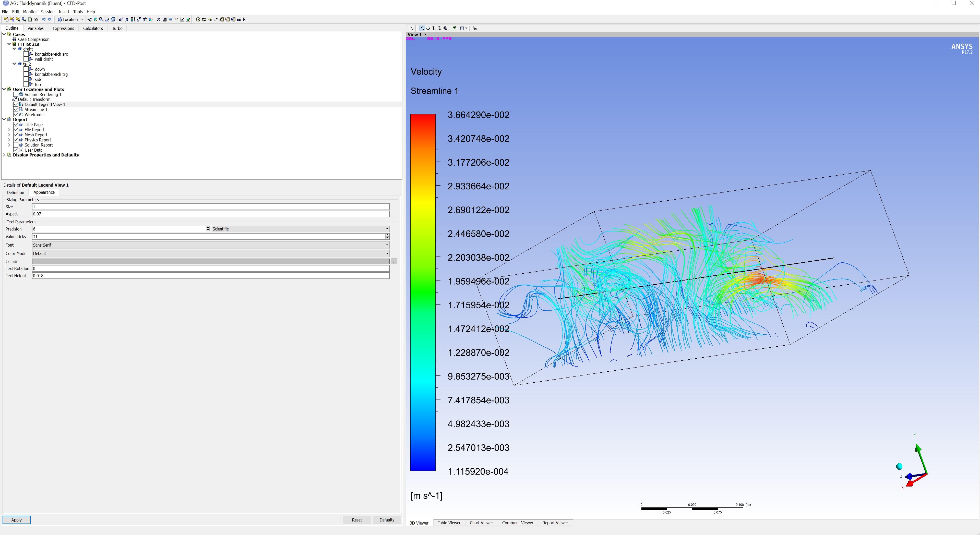
Task: Uncheck the Wireframe checkbox
Action: coord(16,114)
